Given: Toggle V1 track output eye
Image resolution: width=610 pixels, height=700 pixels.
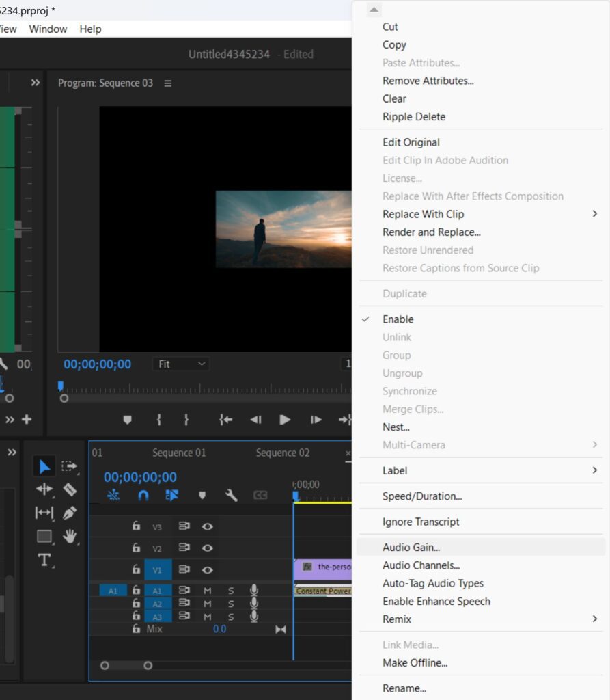Looking at the screenshot, I should pos(207,569).
